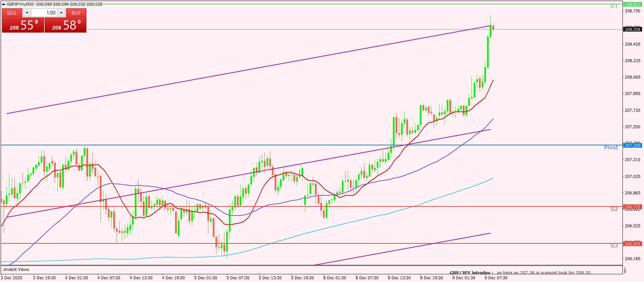Click the current price tag 208.558
644x282 pixels.
click(632, 30)
